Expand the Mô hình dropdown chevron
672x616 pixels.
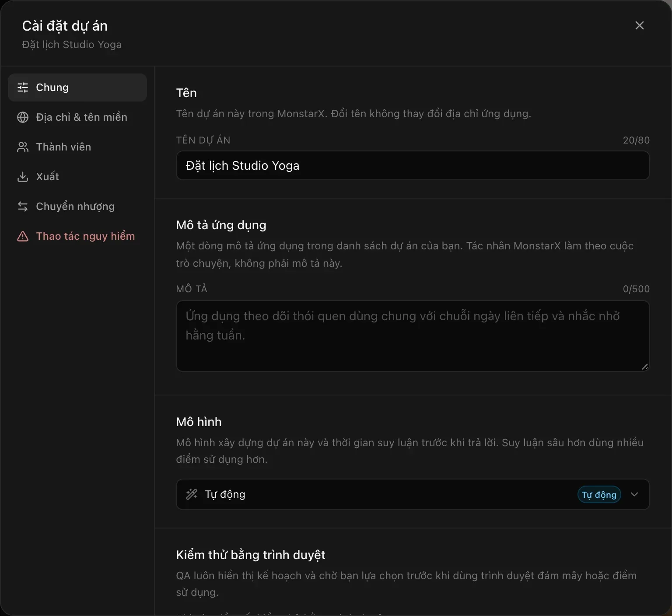coord(634,494)
